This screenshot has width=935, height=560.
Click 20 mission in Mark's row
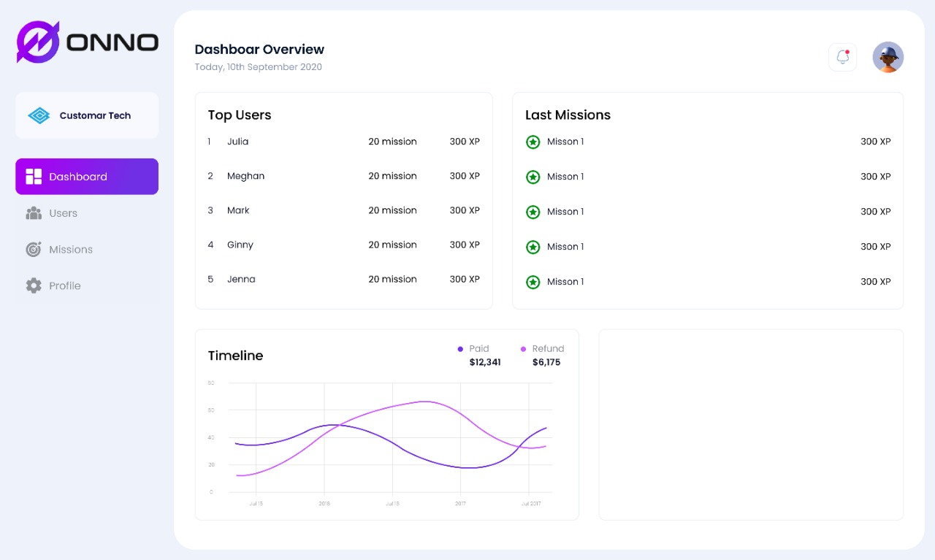(392, 210)
